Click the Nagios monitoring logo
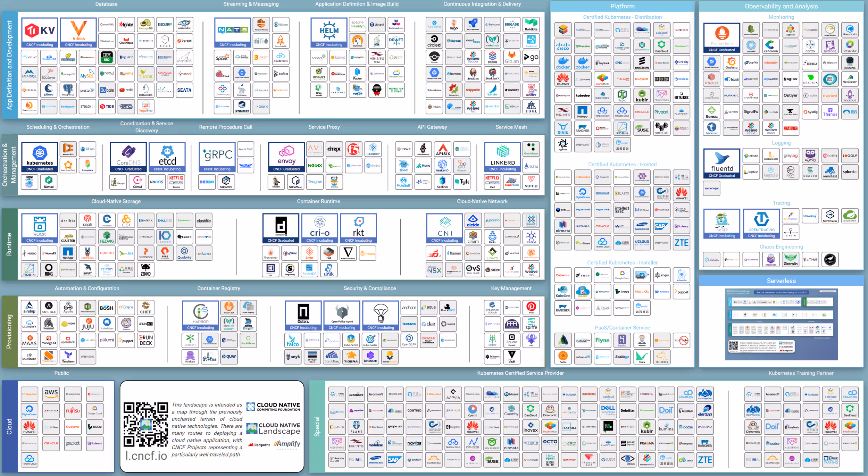Viewport: 868px width, 476px height. [791, 79]
